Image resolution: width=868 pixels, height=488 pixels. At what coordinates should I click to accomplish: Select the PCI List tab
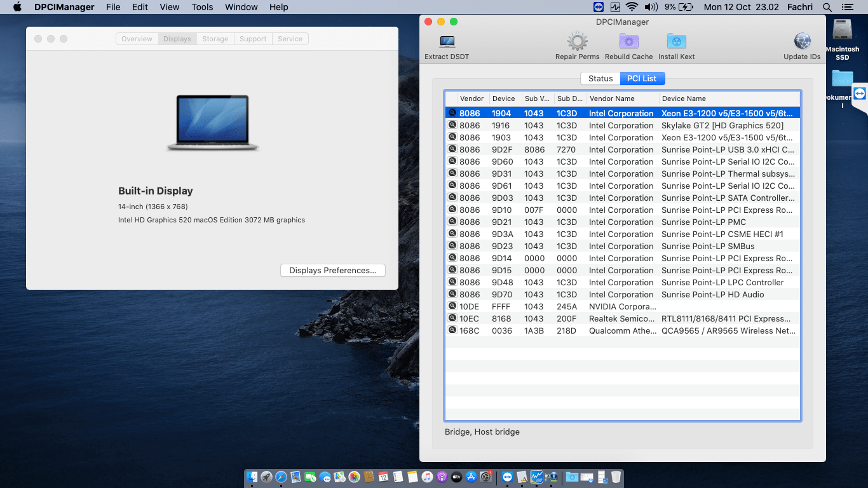point(642,79)
